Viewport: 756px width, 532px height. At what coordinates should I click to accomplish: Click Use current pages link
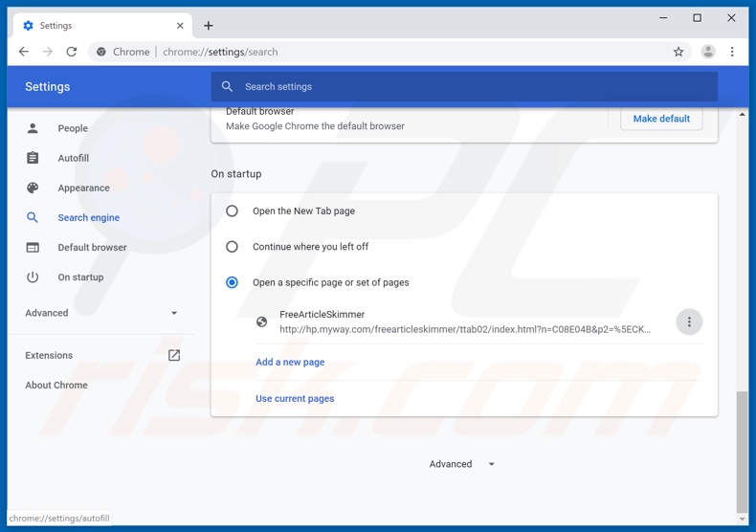coord(295,398)
